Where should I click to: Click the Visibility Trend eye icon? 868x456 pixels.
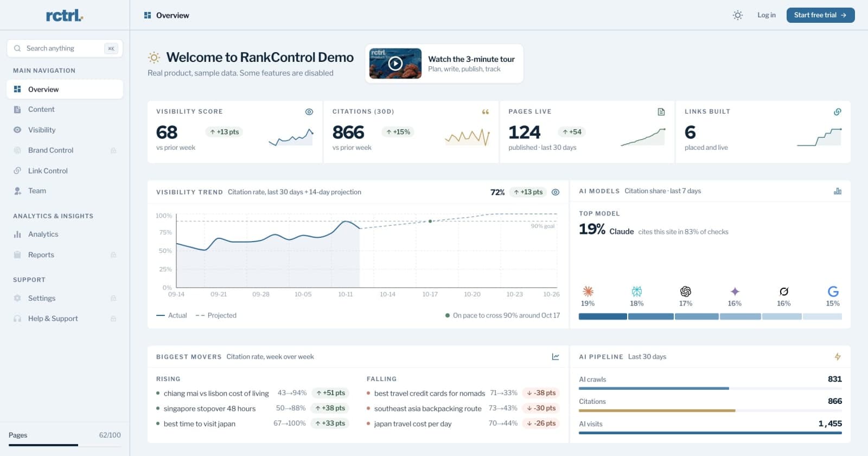[556, 192]
